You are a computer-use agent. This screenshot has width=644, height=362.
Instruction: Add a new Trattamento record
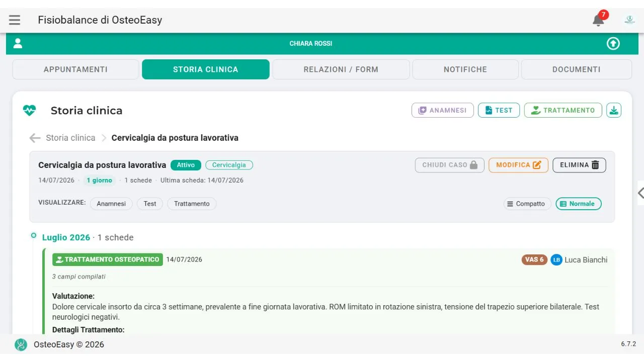[x=563, y=110]
